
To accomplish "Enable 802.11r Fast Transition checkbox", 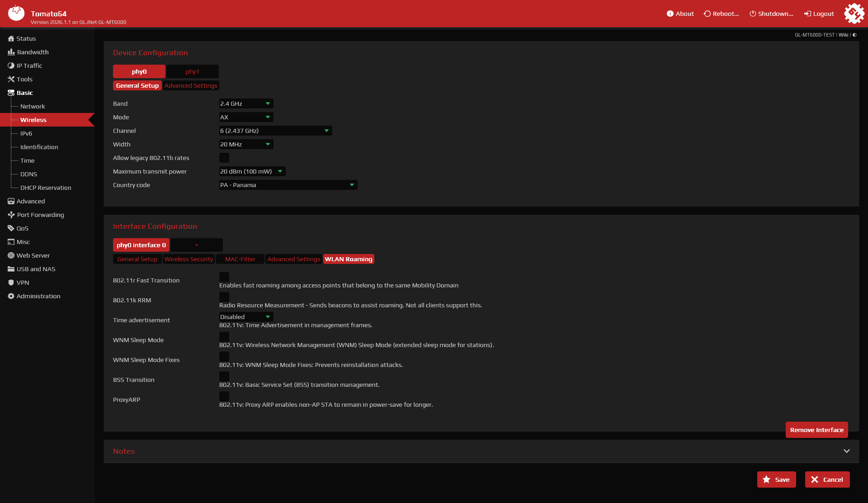I will click(224, 277).
